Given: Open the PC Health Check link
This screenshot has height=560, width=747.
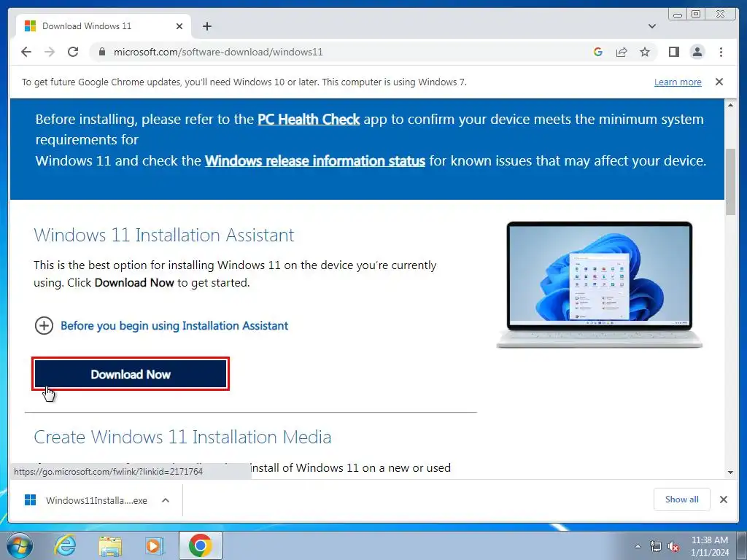Looking at the screenshot, I should tap(309, 119).
